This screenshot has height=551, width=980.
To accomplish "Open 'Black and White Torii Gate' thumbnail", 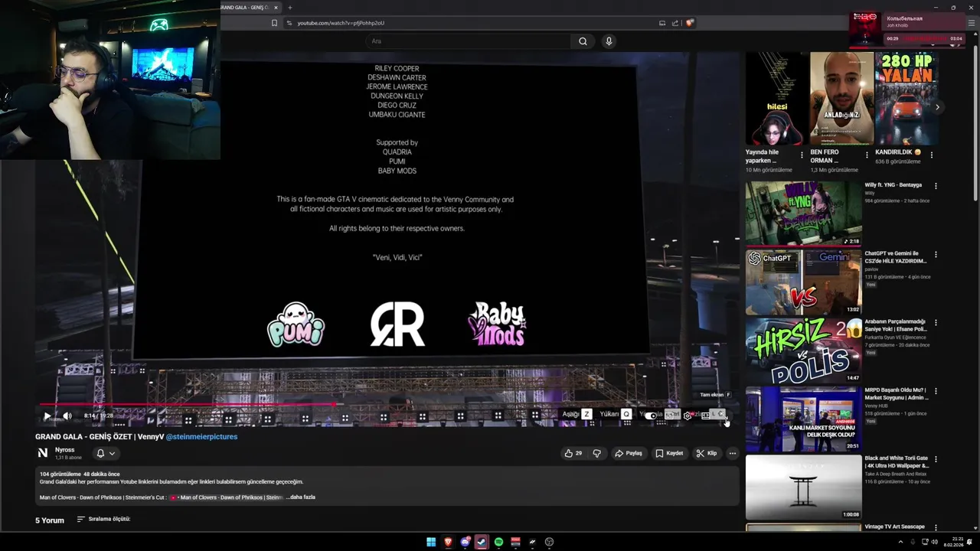I will click(x=803, y=487).
